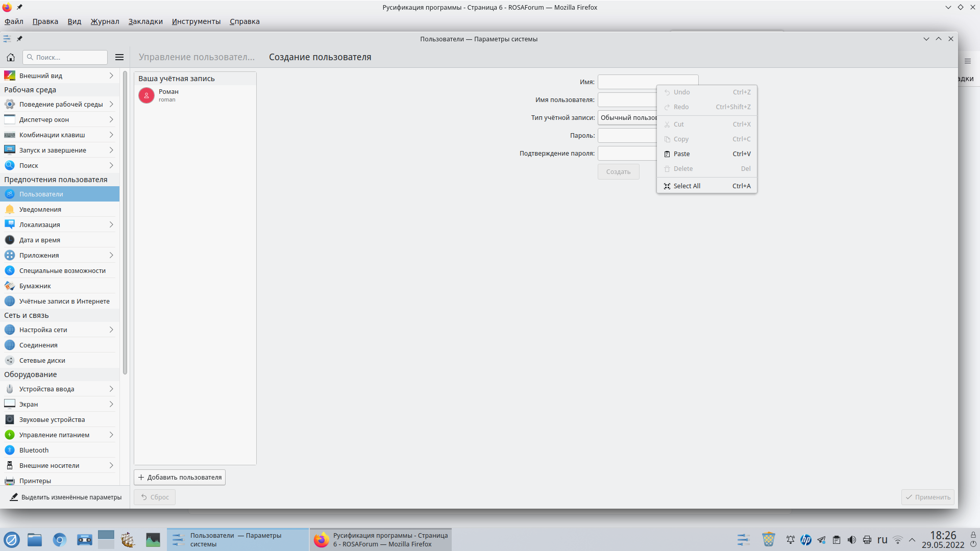Screen dimensions: 980x551
Task: Choose Paste from the context menu
Action: pyautogui.click(x=681, y=154)
